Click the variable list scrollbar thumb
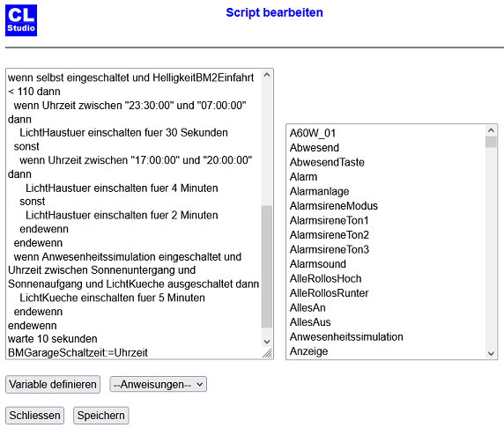 [491, 142]
